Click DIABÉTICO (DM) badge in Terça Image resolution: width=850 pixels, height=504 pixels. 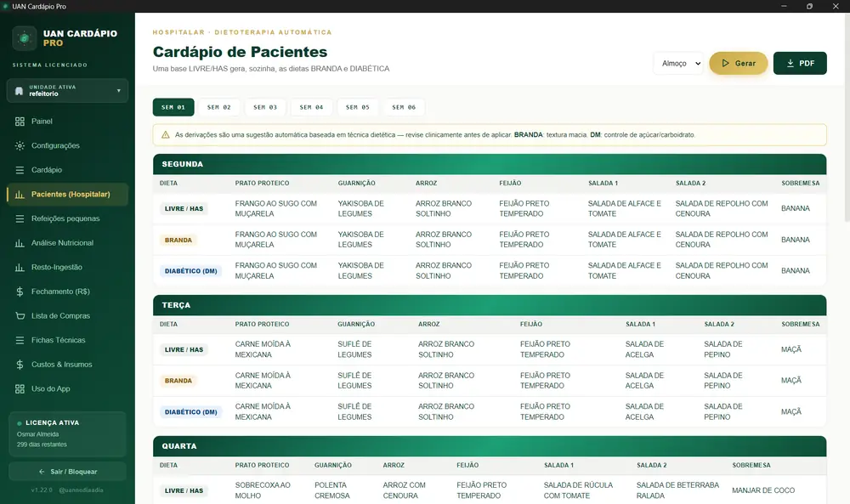[190, 412]
